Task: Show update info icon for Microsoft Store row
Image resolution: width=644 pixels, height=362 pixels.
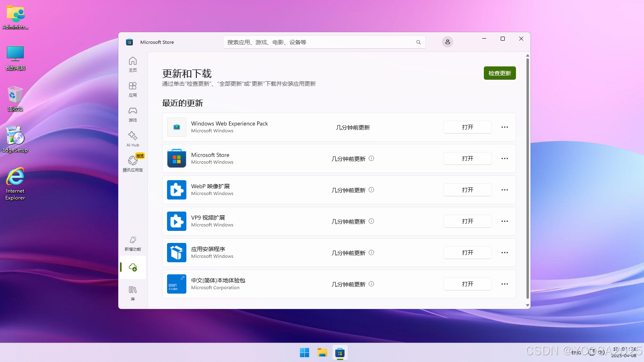Action: pyautogui.click(x=372, y=158)
